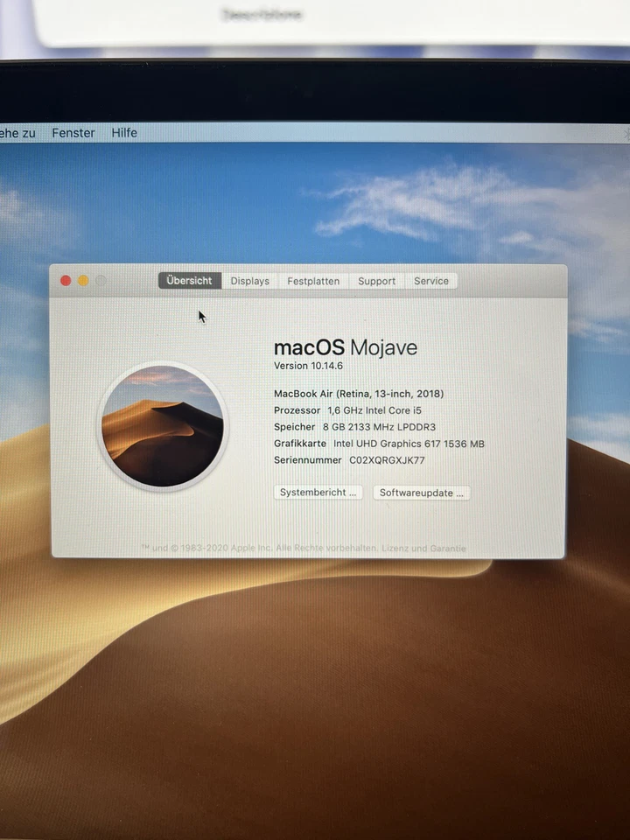
Task: Open the Fenster menu in menu bar
Action: (x=73, y=133)
